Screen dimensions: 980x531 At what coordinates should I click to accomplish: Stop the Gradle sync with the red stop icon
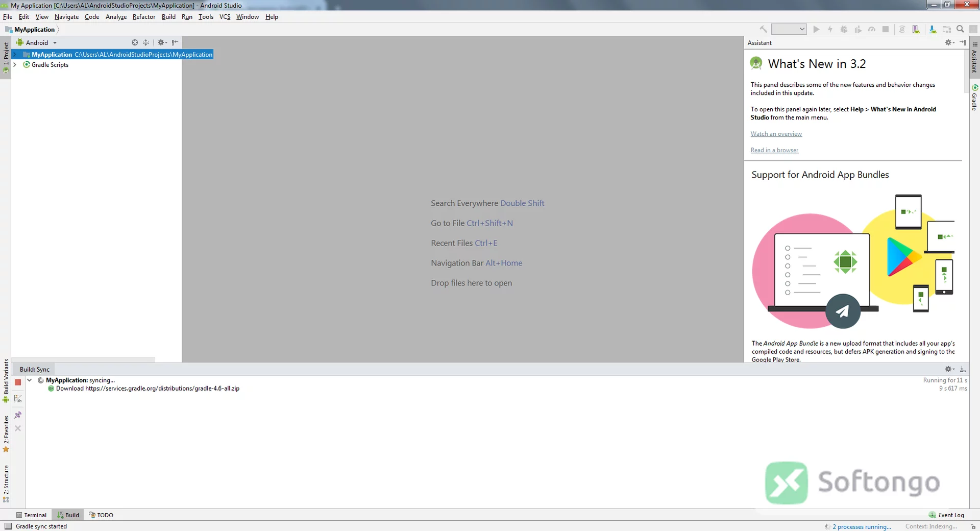(18, 382)
